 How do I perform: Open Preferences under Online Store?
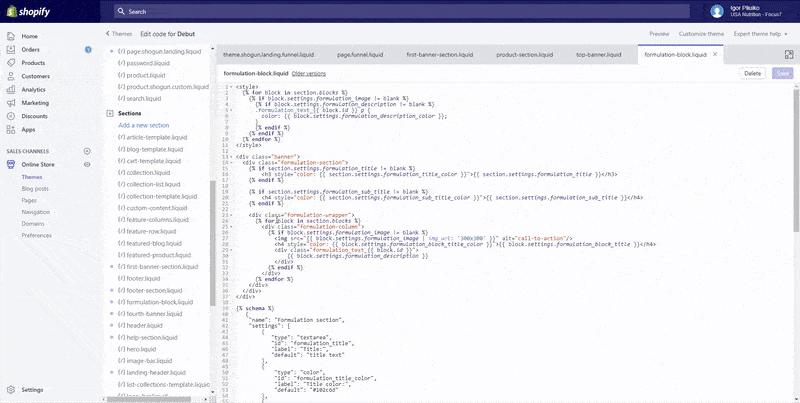click(37, 235)
